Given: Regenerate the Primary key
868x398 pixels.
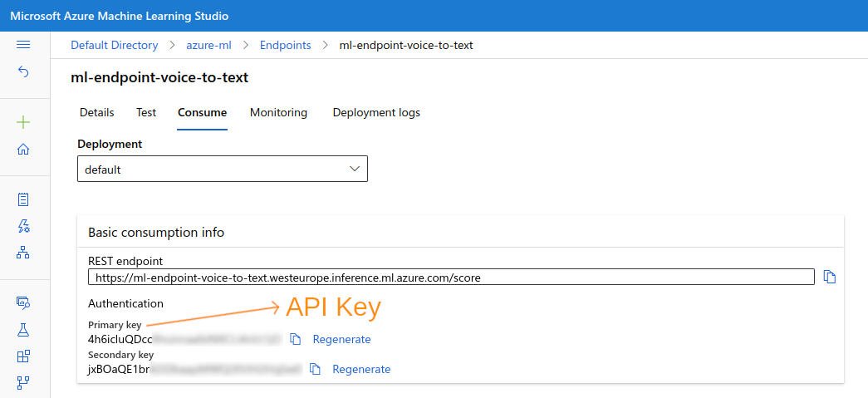Looking at the screenshot, I should (x=341, y=339).
